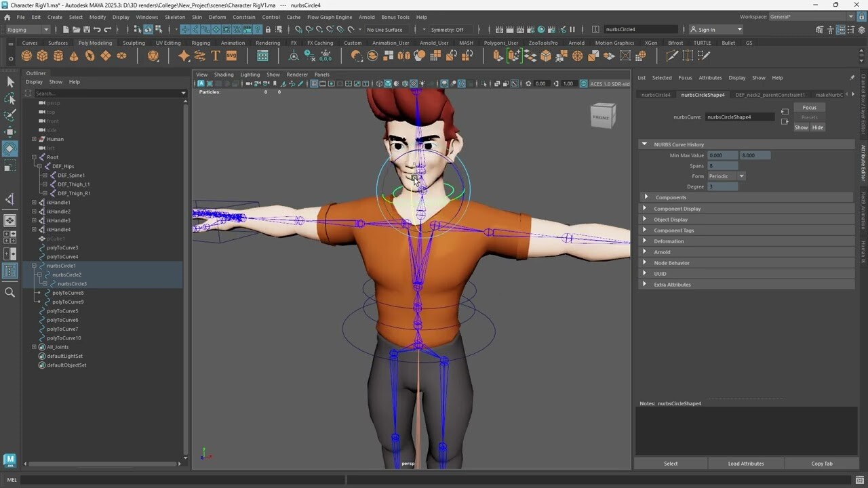
Task: Select the Move tool in the toolbox
Action: (10, 133)
